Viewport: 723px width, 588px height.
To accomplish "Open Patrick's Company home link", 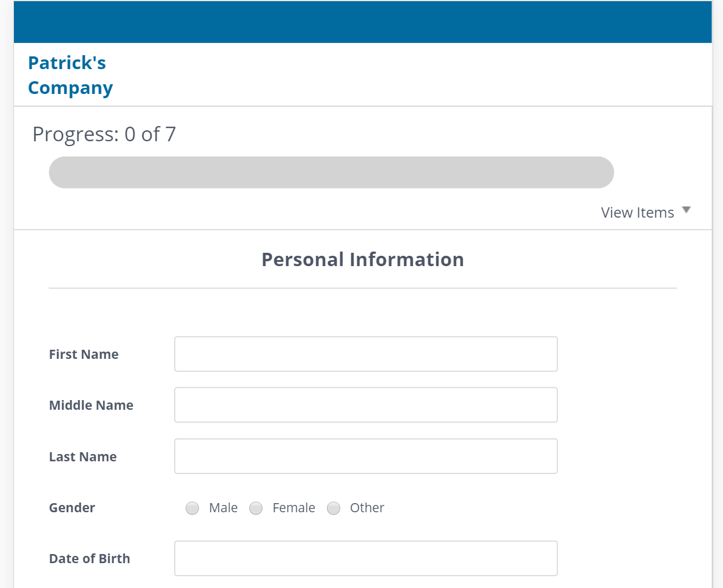I will [67, 74].
